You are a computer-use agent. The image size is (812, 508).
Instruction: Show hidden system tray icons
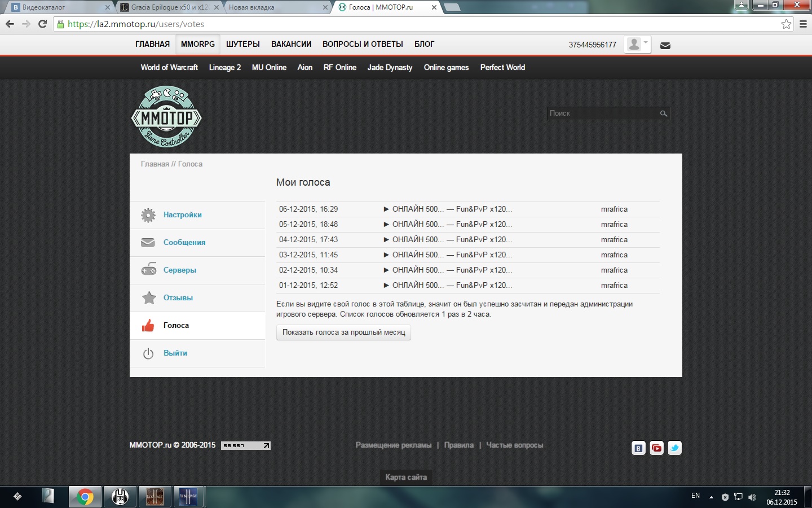point(711,497)
